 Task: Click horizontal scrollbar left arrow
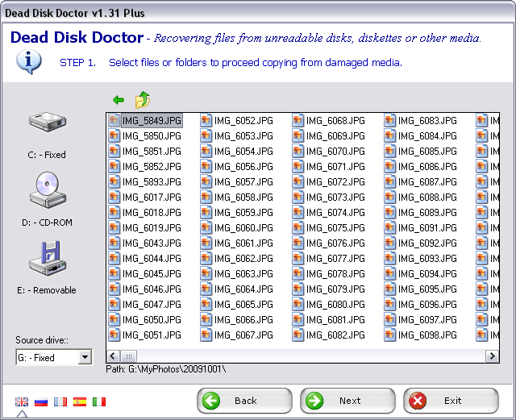tap(113, 356)
